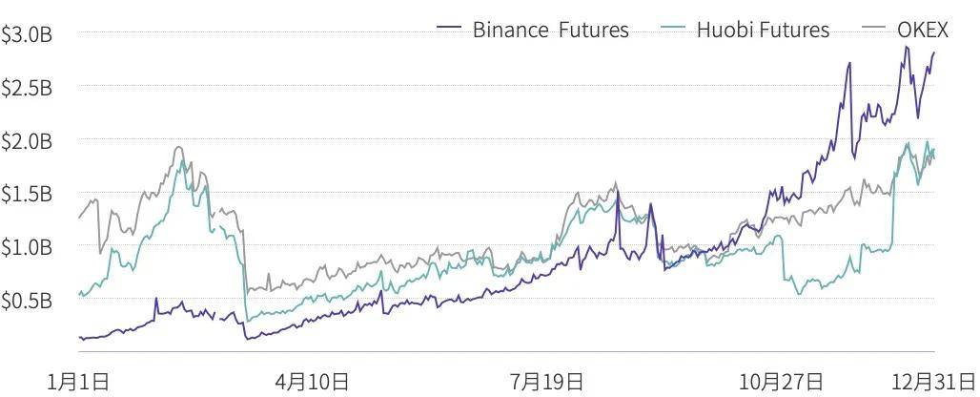Toggle the OKEX legend entry
Screen dimensions: 980x397
click(905, 29)
